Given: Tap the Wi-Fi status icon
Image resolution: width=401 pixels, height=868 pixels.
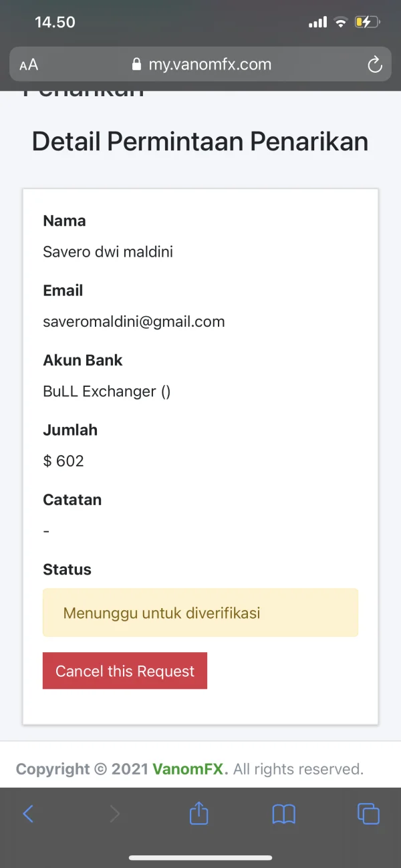Looking at the screenshot, I should point(341,22).
